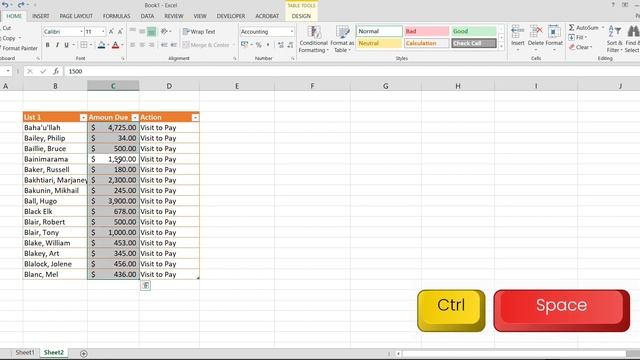Open Accounting number format dropdown

coord(291,31)
